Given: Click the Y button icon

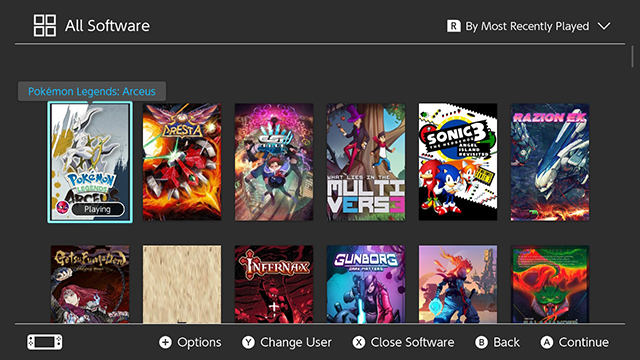Looking at the screenshot, I should [x=248, y=342].
